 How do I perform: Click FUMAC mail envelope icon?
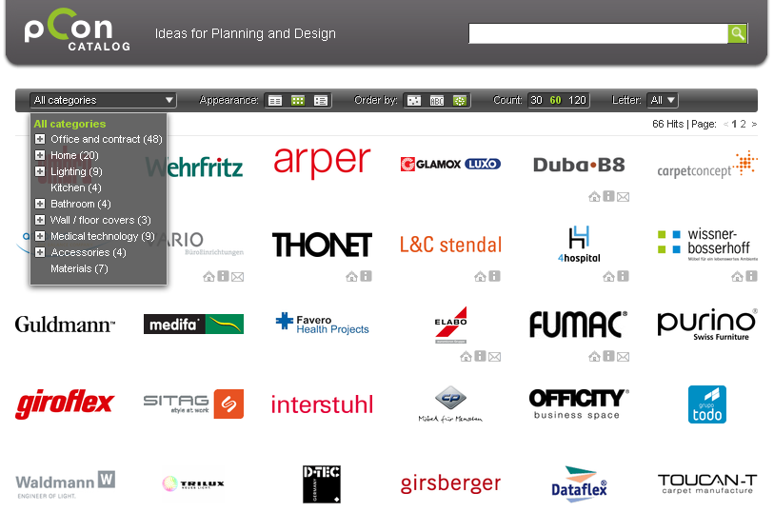coord(624,357)
